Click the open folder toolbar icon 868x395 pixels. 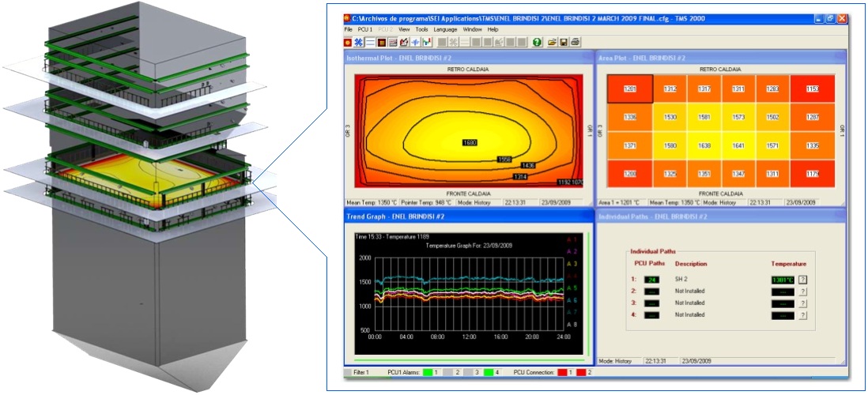[553, 41]
